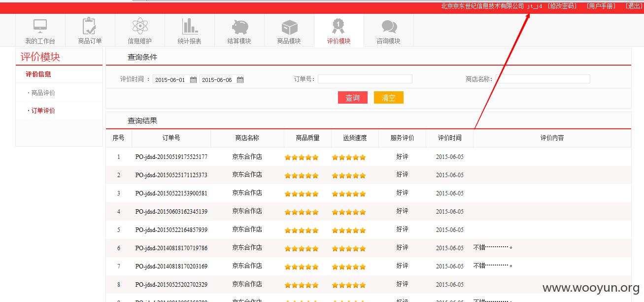This screenshot has height=302, width=644.
Task: Click 好评 in row 5
Action: coord(402,229)
